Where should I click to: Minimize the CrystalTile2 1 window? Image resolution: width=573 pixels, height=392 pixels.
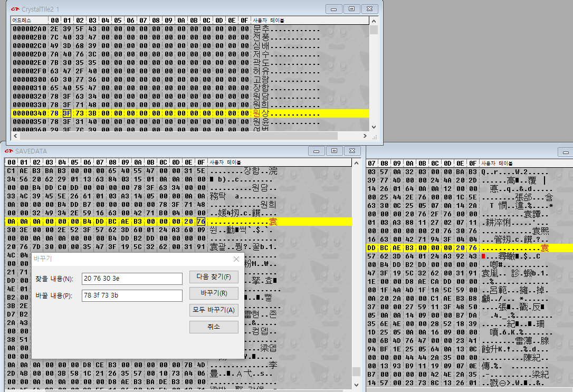(x=333, y=9)
